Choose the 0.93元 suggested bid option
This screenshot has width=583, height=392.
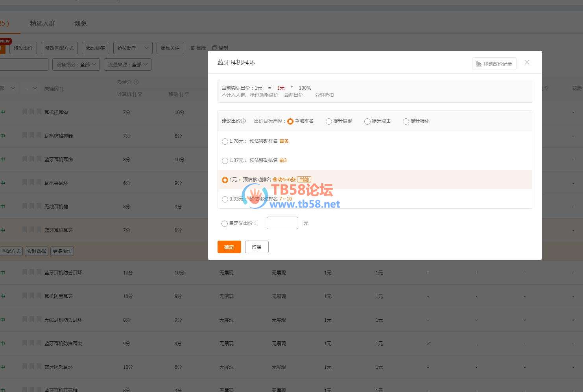[225, 199]
